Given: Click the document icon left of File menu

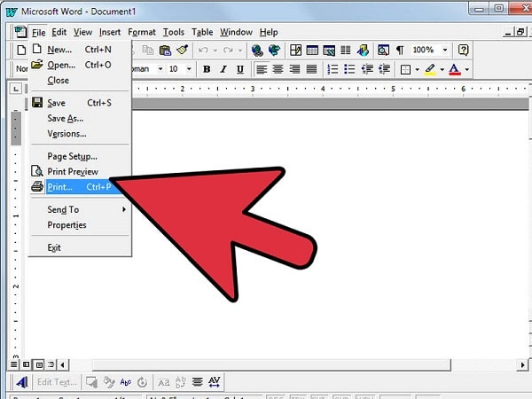Looking at the screenshot, I should (20, 32).
